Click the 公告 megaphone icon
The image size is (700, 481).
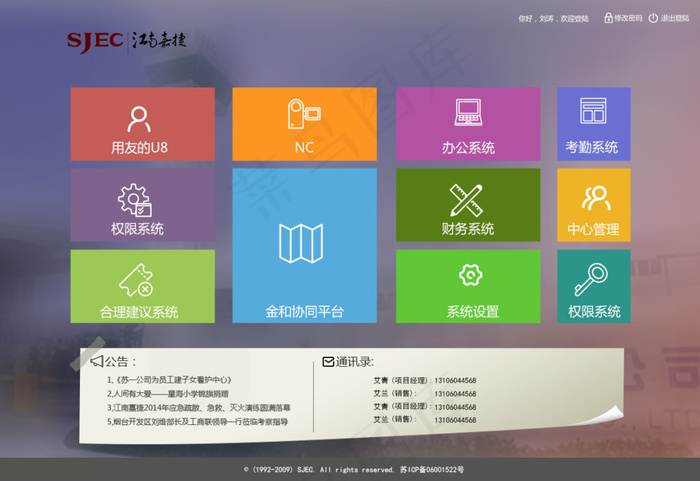tap(97, 361)
